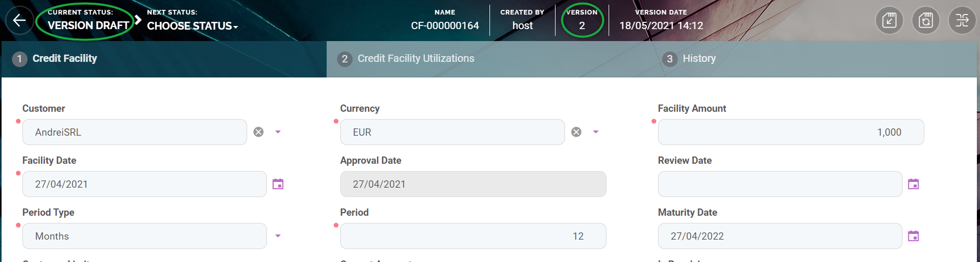Open the Choose Status dropdown
Image resolution: width=980 pixels, height=262 pixels.
(192, 26)
